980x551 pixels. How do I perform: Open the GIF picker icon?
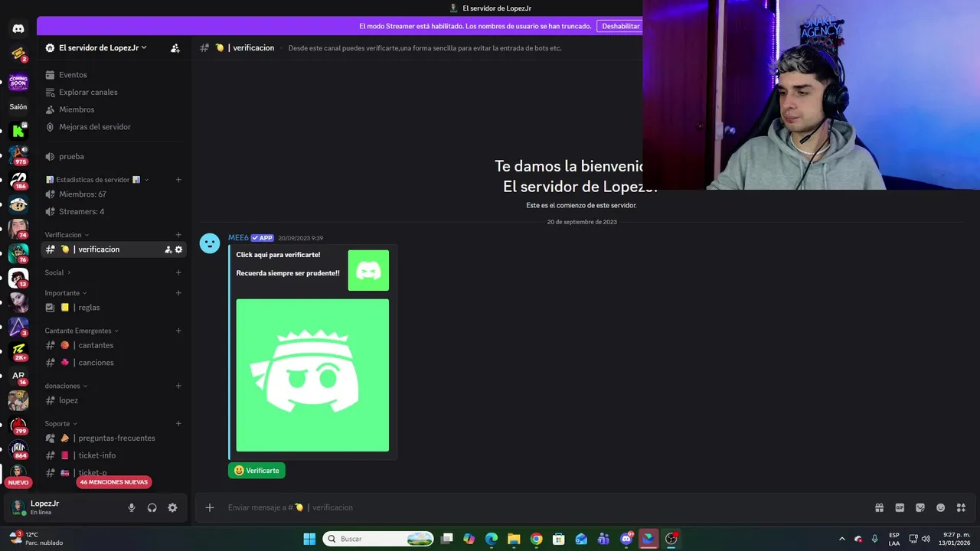900,507
